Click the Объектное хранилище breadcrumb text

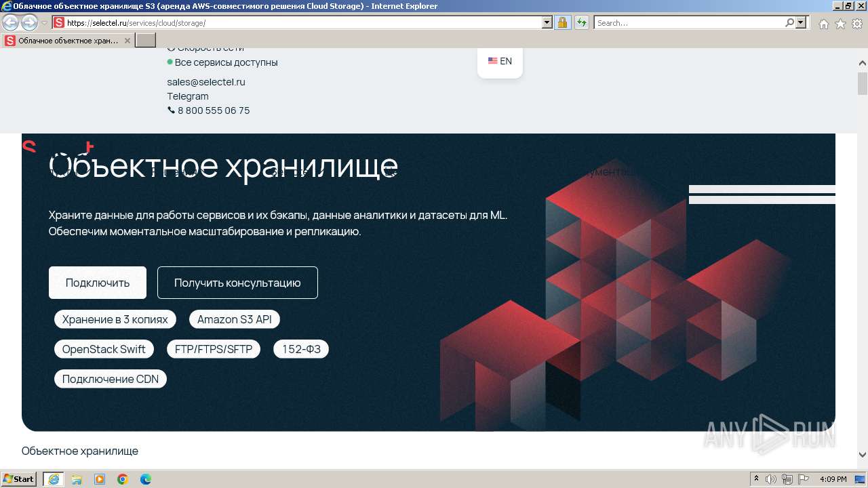(80, 451)
